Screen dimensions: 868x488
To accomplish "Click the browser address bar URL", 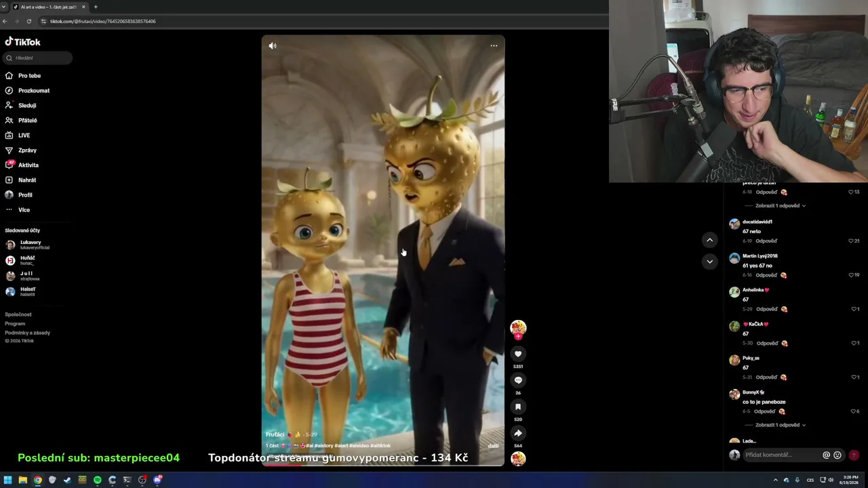I will pyautogui.click(x=103, y=21).
